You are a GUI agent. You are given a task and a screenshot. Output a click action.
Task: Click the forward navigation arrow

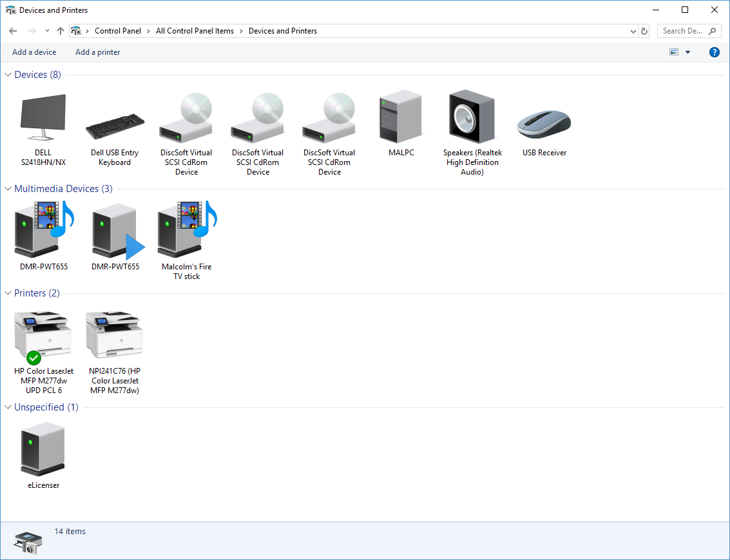pyautogui.click(x=32, y=31)
